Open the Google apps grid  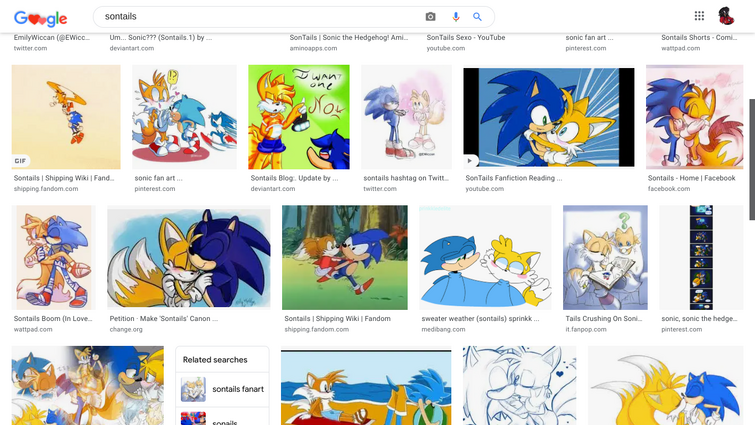coord(699,16)
